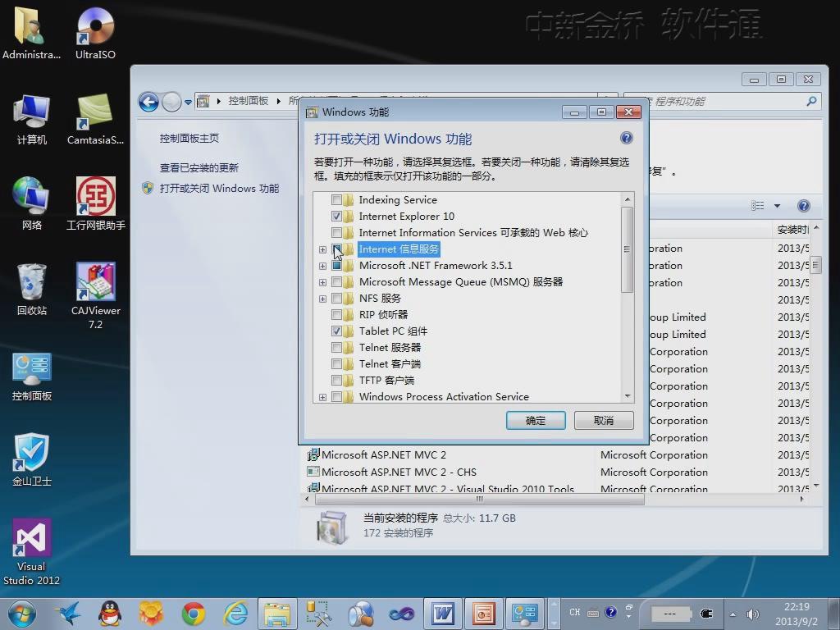Viewport: 840px width, 630px height.
Task: Click the 打开或关闭 Windows 功能 sidebar link
Action: coord(219,189)
